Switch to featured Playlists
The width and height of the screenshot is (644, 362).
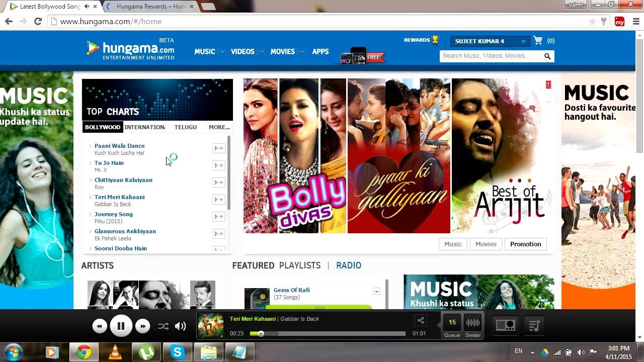(x=300, y=265)
